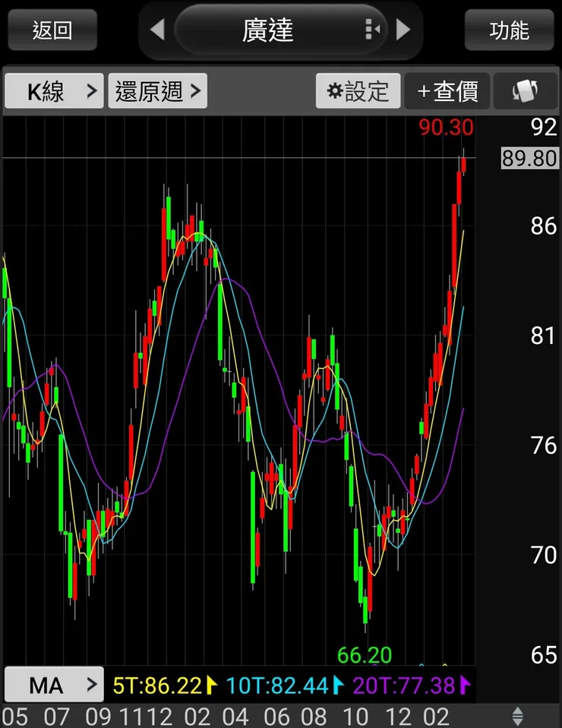
Task: Click the 70 price axis label
Action: 544,555
